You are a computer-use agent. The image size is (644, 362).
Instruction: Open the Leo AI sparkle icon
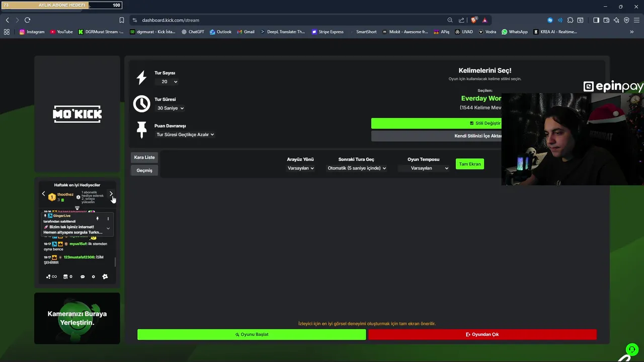point(616,20)
